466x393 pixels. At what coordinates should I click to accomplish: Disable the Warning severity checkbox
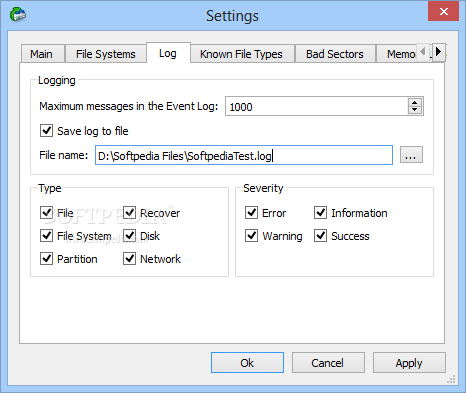(251, 236)
